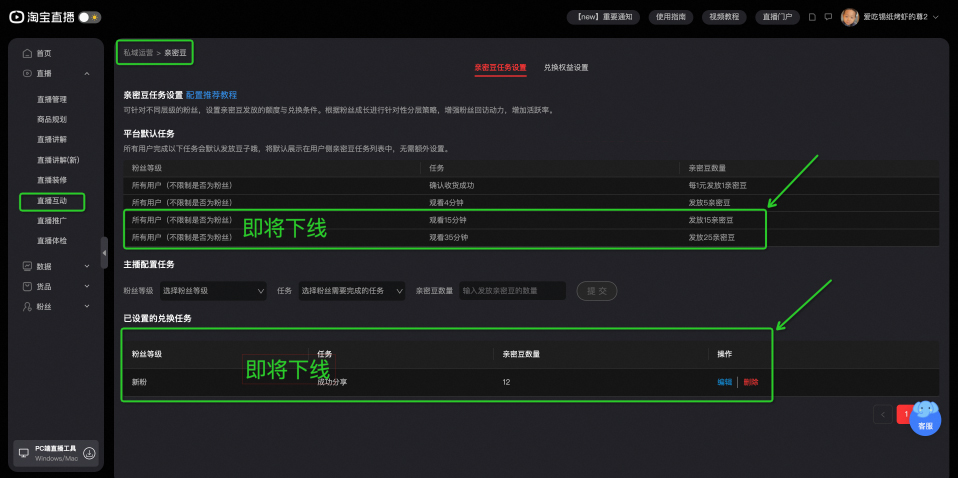Expand the 货品 section chevron
Viewport: 958px width, 478px height.
coord(87,286)
